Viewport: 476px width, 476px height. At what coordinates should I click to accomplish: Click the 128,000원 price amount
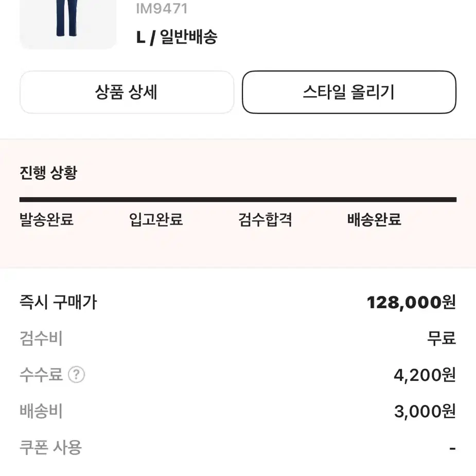click(x=411, y=303)
